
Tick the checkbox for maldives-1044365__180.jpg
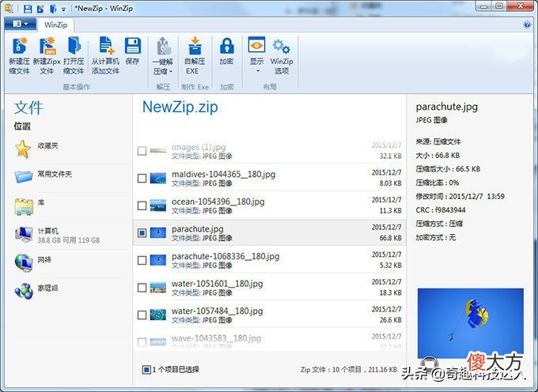click(x=142, y=178)
